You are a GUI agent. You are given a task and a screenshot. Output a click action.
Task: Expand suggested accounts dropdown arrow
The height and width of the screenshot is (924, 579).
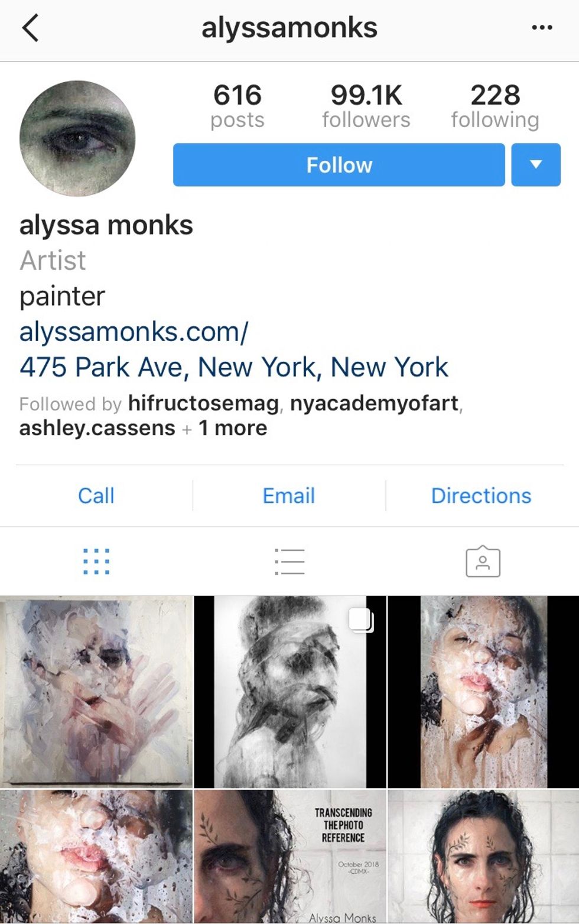pyautogui.click(x=536, y=165)
